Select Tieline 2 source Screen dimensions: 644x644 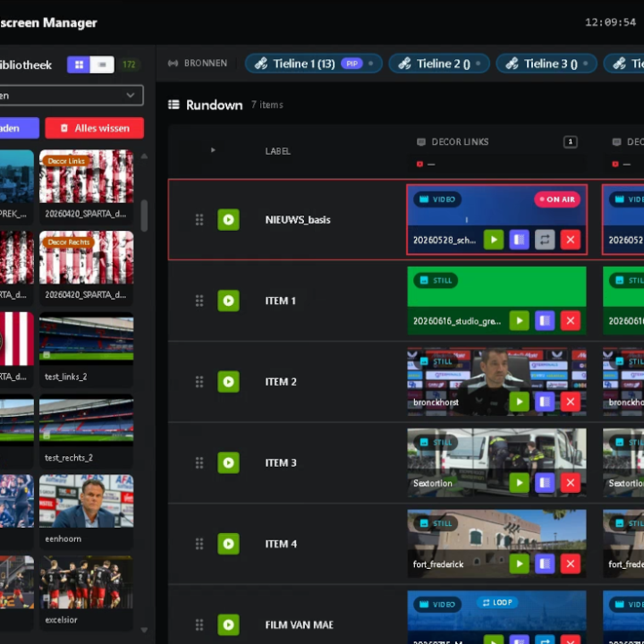pos(439,64)
